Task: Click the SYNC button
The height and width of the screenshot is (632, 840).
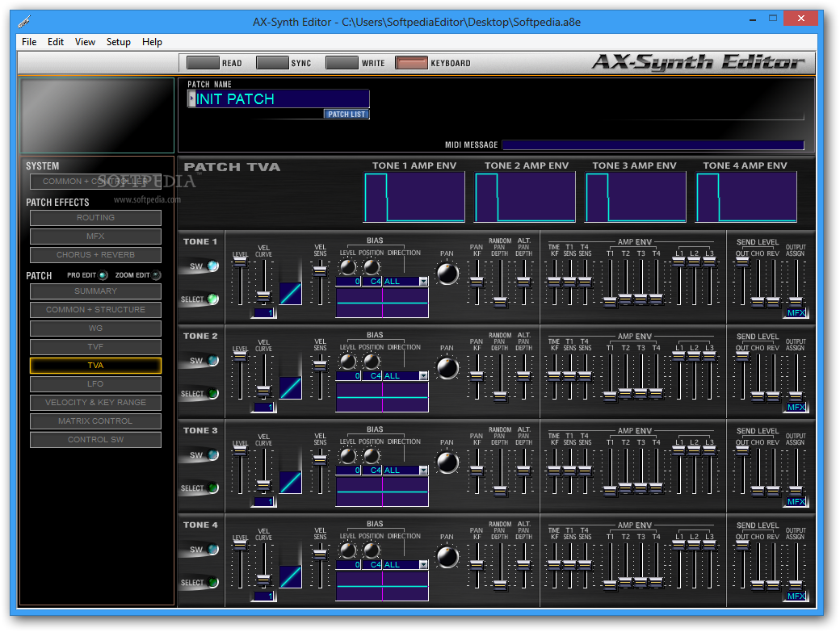Action: point(272,63)
